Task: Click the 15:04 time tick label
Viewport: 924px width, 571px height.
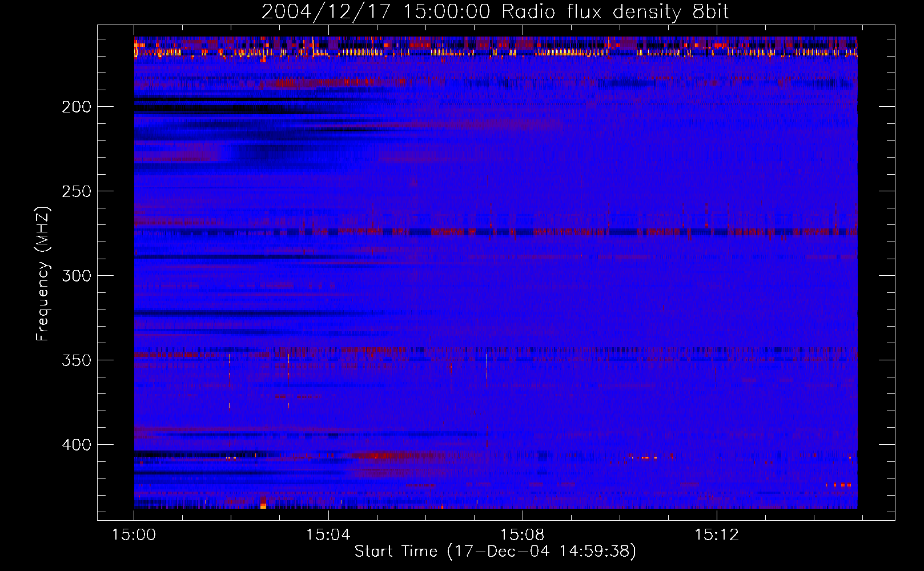Action: point(328,535)
